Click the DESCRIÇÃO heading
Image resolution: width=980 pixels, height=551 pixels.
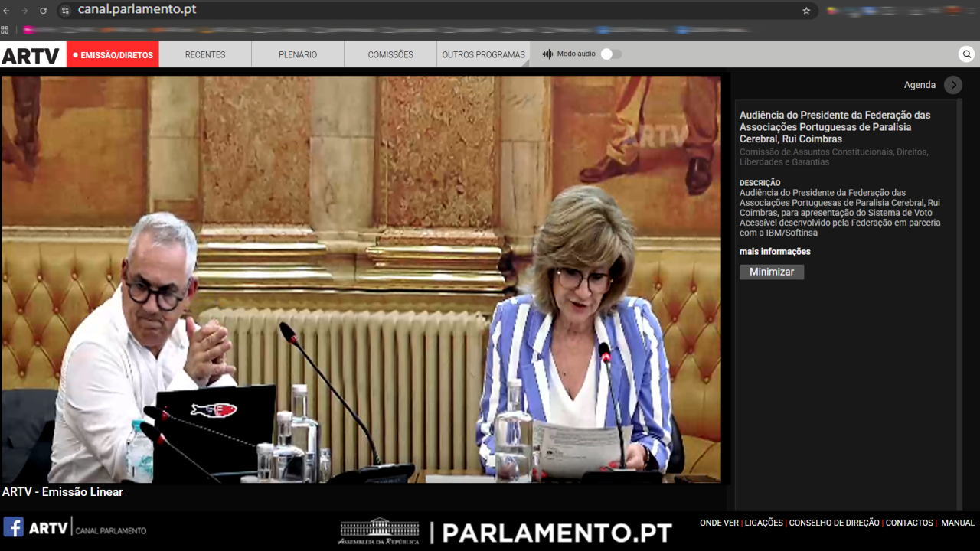point(760,183)
